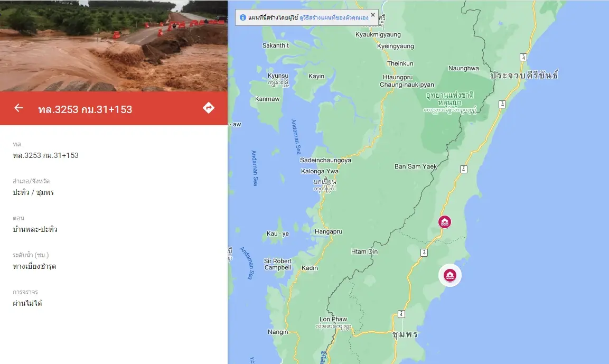Click the Nangin place label
609x364 pixels.
tap(278, 332)
